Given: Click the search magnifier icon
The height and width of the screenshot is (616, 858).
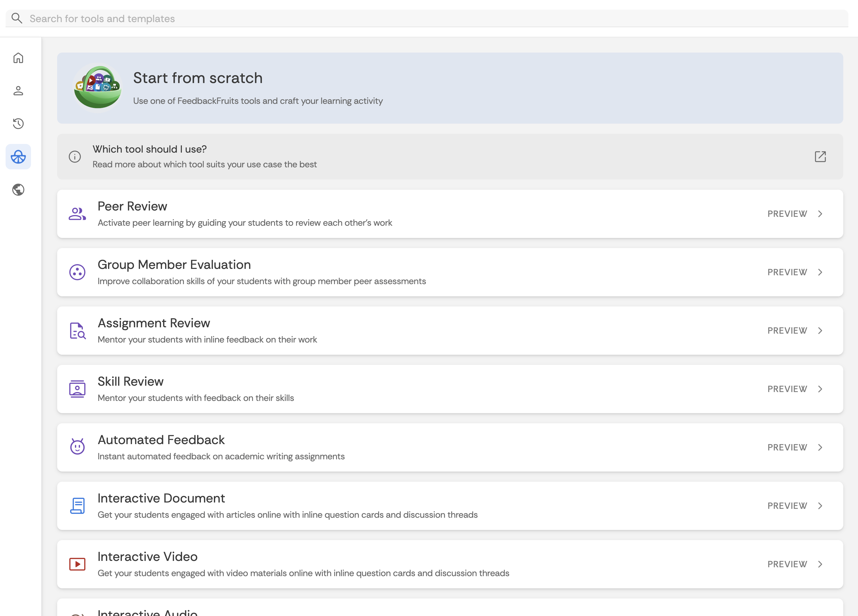Looking at the screenshot, I should pos(17,18).
